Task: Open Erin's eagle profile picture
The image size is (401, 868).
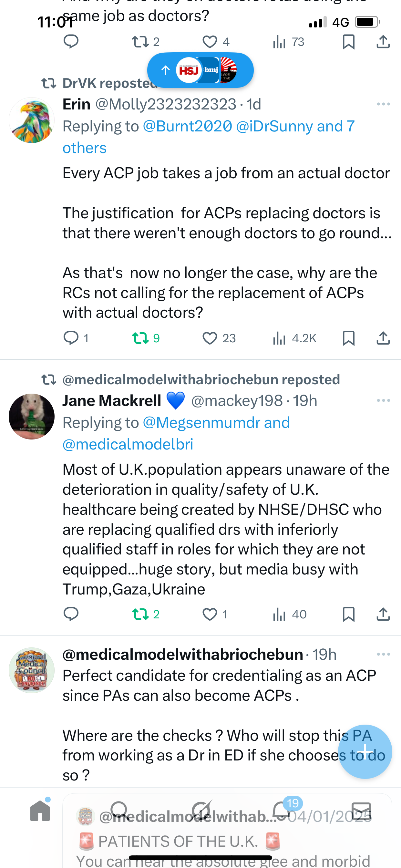Action: [32, 120]
